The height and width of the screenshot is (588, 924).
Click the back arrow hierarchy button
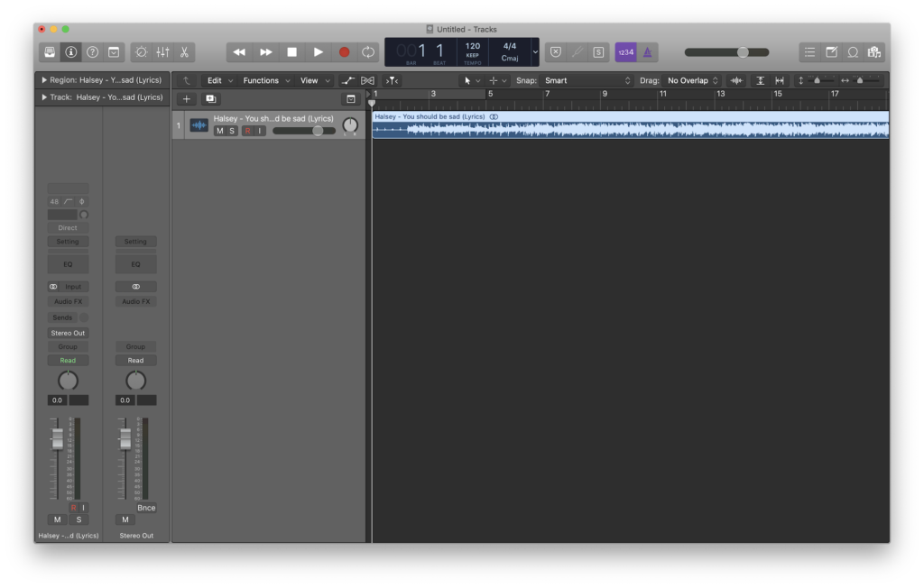187,81
